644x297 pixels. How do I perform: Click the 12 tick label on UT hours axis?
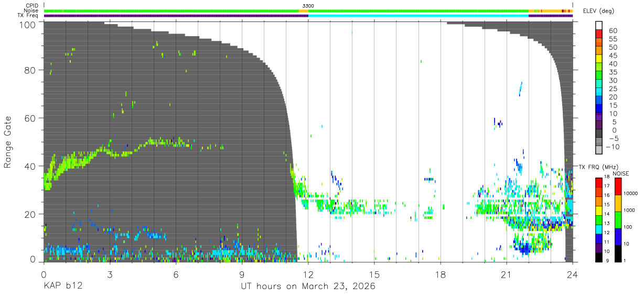pyautogui.click(x=308, y=274)
